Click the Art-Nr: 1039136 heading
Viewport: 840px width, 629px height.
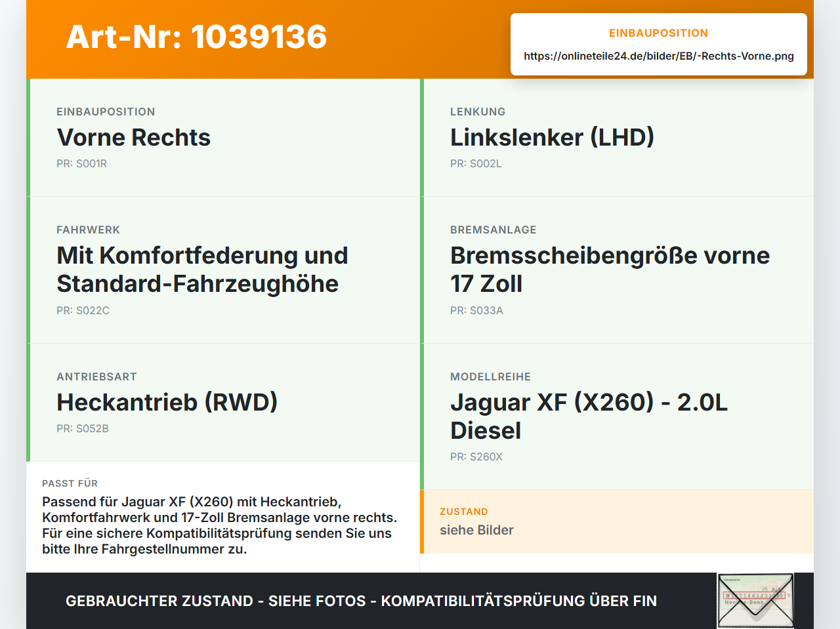click(x=196, y=37)
